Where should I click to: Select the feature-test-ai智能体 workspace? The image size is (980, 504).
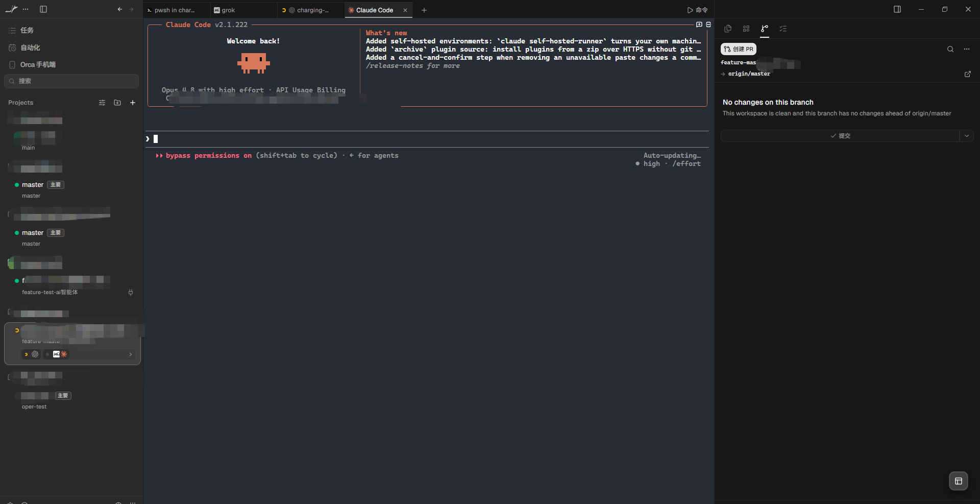[71, 286]
